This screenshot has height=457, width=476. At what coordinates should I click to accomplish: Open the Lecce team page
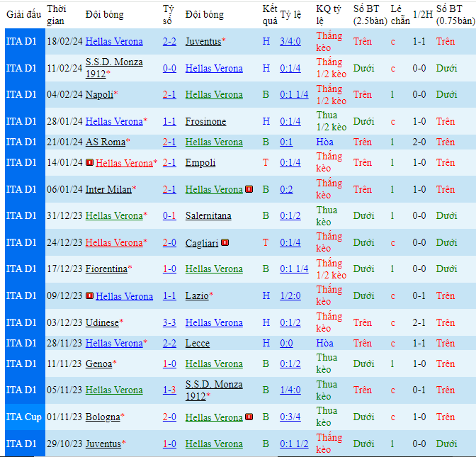pyautogui.click(x=198, y=344)
